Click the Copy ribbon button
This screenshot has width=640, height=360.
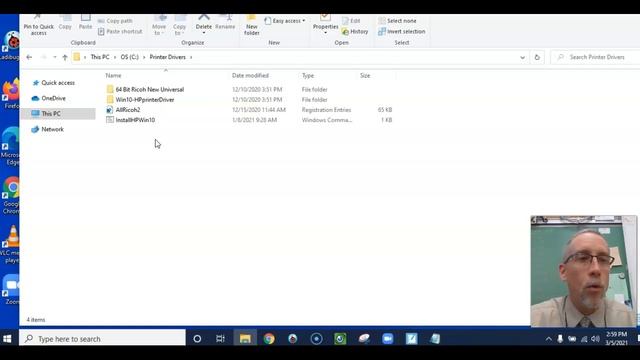click(65, 23)
